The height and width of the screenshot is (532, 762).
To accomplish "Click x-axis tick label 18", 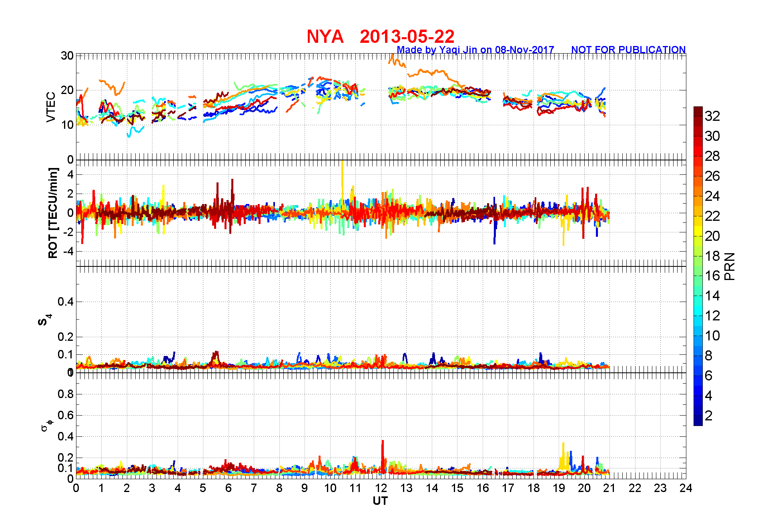I will point(533,488).
